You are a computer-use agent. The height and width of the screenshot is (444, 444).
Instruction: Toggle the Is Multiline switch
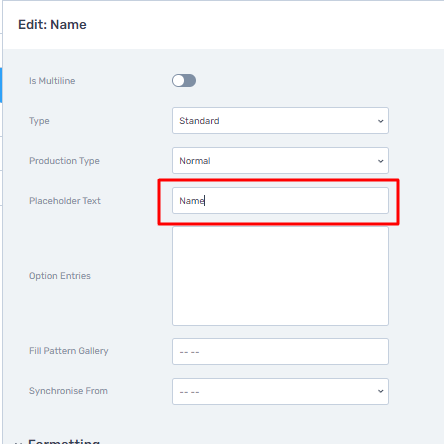pos(184,81)
